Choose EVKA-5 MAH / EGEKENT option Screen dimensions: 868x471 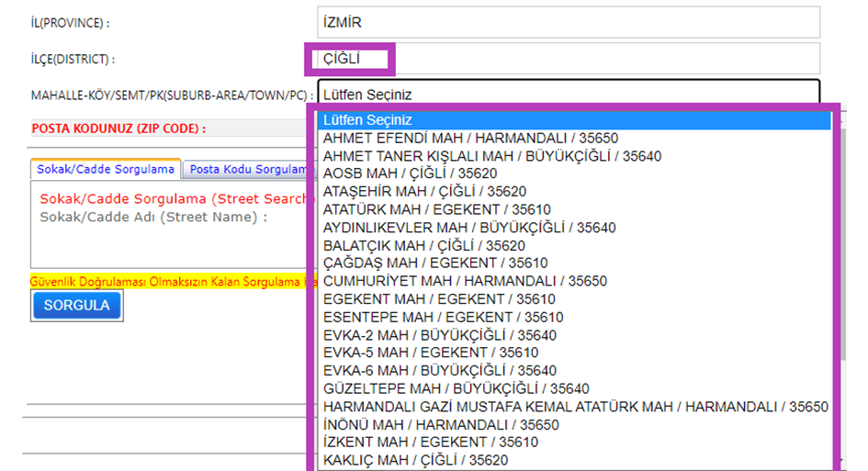(x=431, y=353)
